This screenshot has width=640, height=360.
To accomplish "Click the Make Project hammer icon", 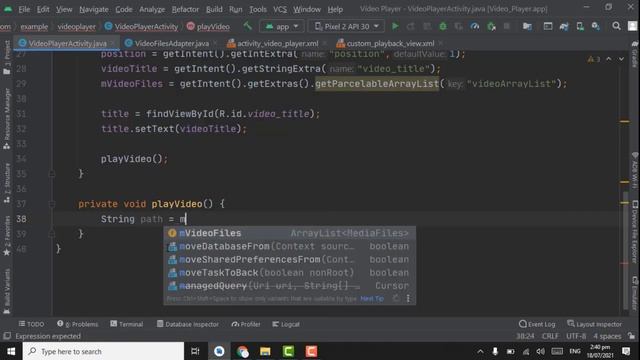I will click(x=247, y=27).
